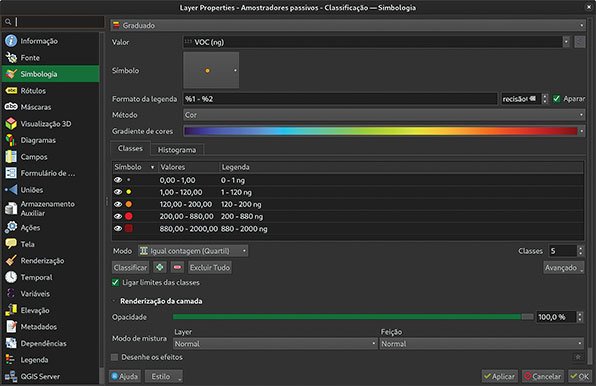
Task: Hide the 0 - 1 ng class
Action: 118,180
